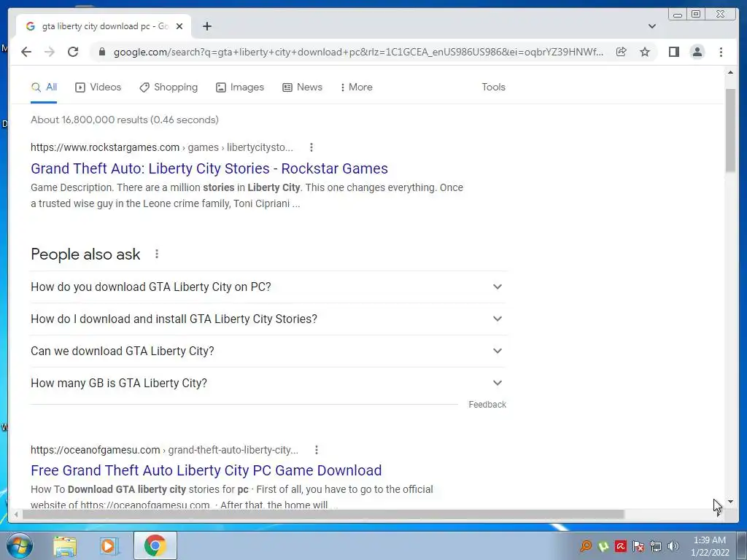This screenshot has width=747, height=560.
Task: Click the Chrome taskbar icon
Action: click(x=155, y=545)
